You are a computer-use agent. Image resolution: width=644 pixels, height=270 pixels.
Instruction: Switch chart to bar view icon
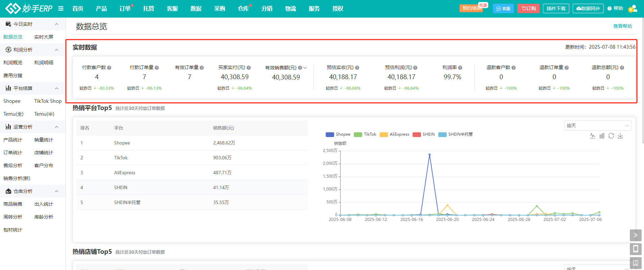[x=602, y=136]
